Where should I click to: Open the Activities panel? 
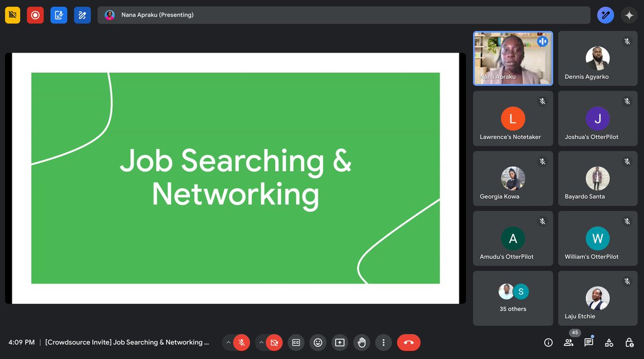(x=609, y=342)
